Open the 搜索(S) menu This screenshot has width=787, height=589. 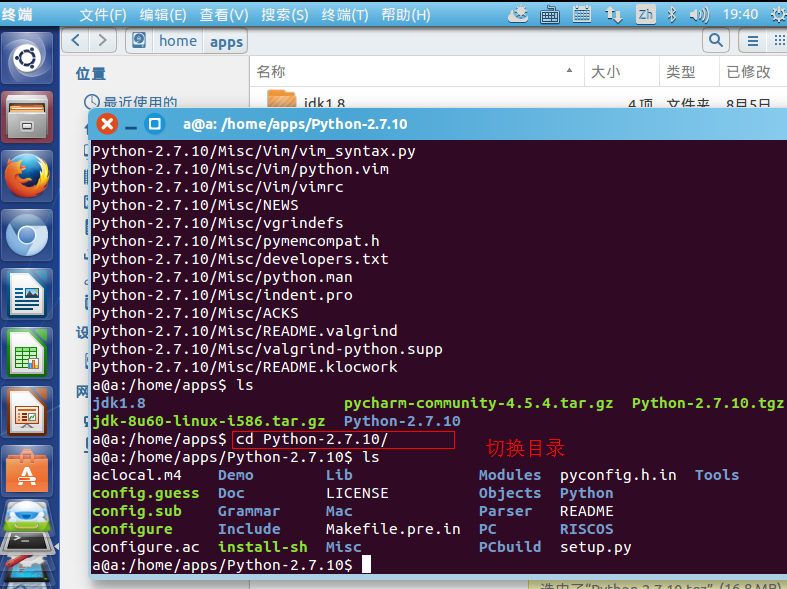tap(285, 15)
